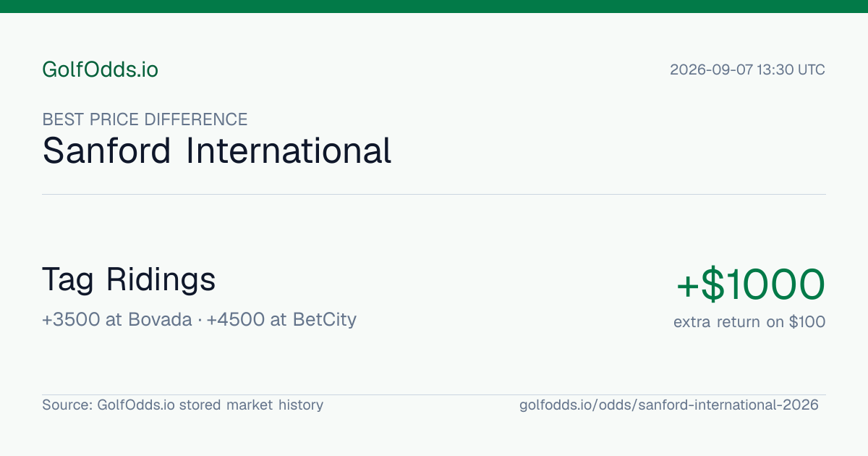Click the 'Source:' label in the footer
868x456 pixels.
67,405
